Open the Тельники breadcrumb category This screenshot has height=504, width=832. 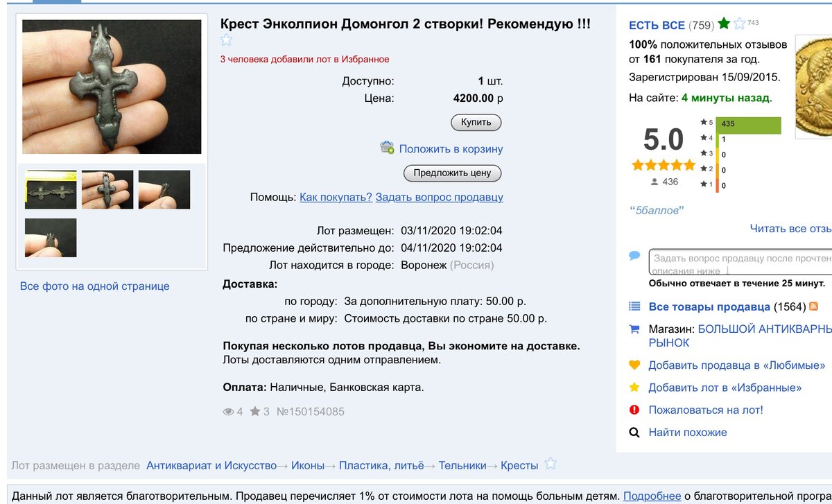tap(462, 466)
